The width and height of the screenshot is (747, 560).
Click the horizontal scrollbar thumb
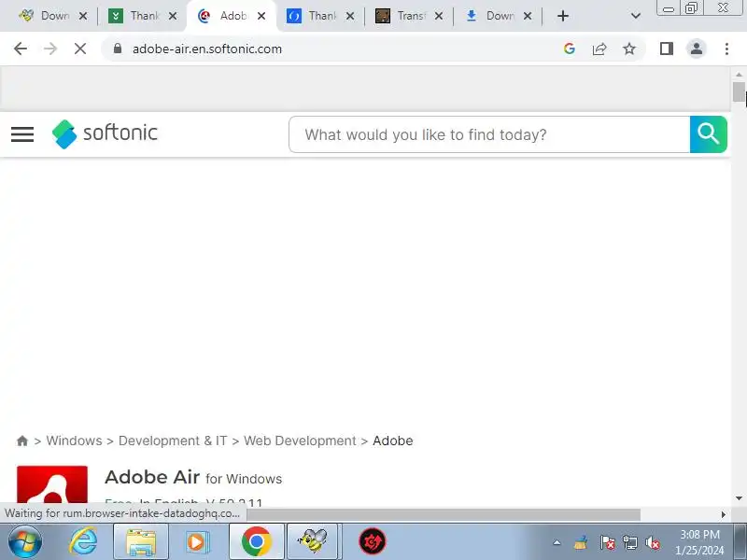(x=443, y=514)
